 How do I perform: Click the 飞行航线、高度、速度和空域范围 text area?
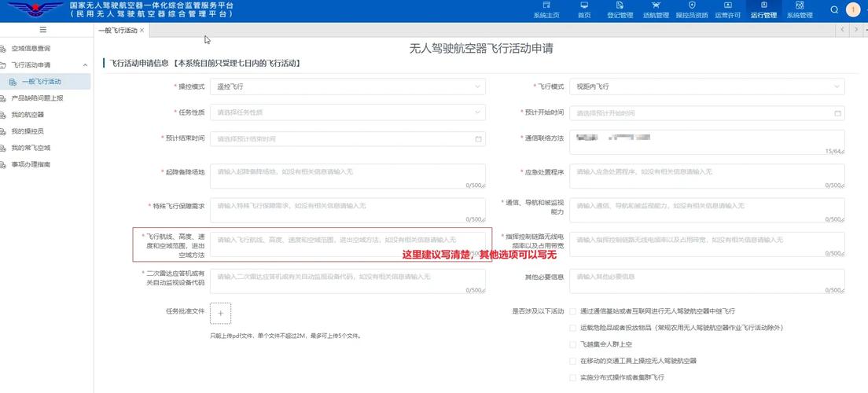[348, 244]
